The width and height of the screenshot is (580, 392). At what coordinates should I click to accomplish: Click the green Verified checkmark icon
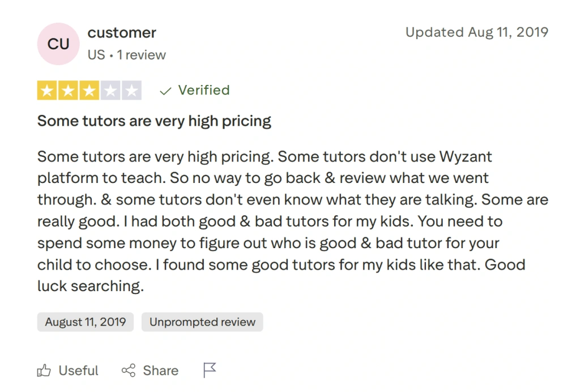coord(164,90)
